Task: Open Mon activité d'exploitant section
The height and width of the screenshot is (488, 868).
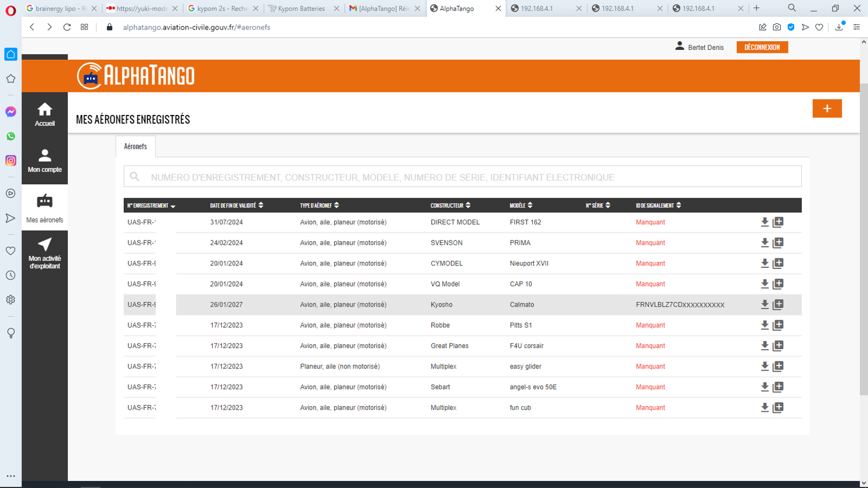Action: tap(45, 253)
